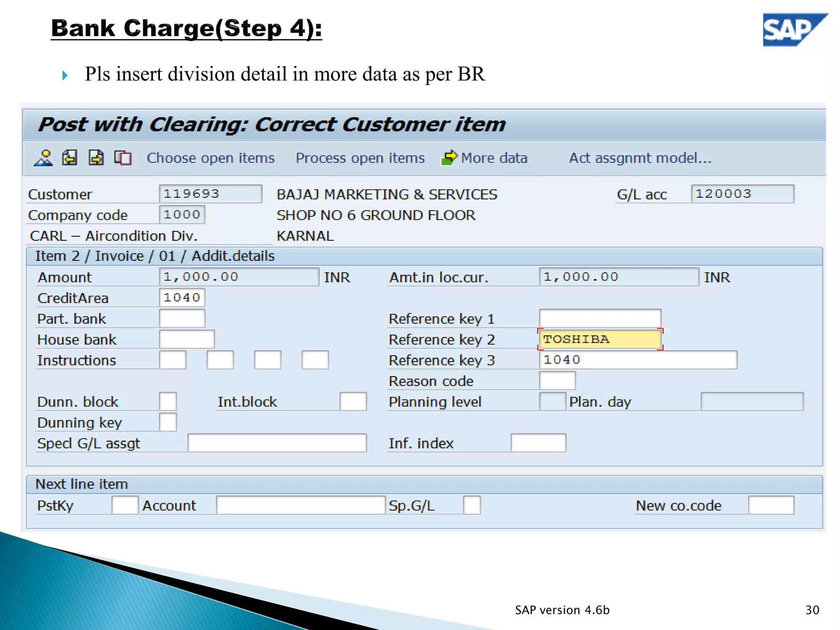
Task: Click the Amount field 1,000.00
Action: [239, 277]
